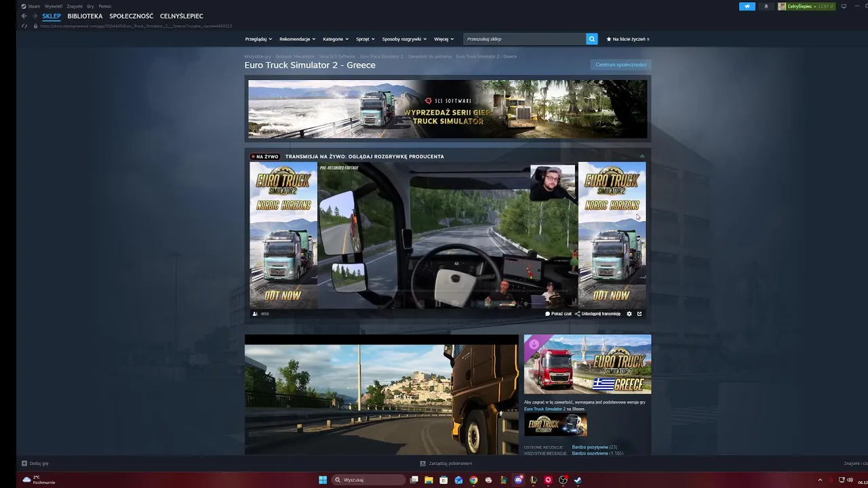Open the notifications bell

766,6
